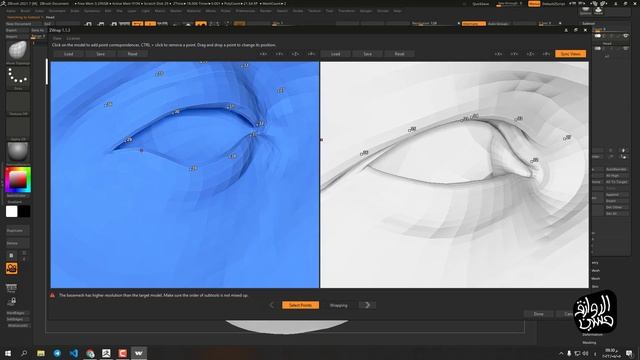640x360 pixels.
Task: Click the +P+ view icon on left toolbar
Action: 311,54
